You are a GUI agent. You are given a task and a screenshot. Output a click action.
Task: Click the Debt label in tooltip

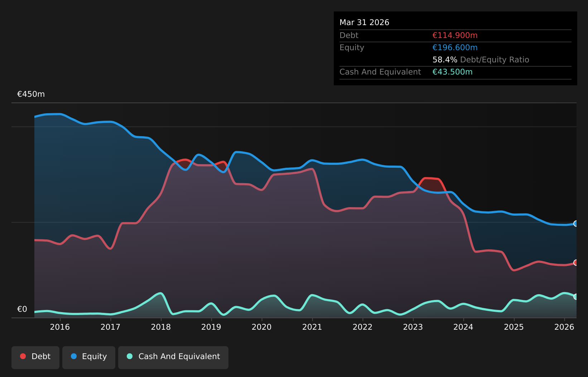(x=349, y=35)
